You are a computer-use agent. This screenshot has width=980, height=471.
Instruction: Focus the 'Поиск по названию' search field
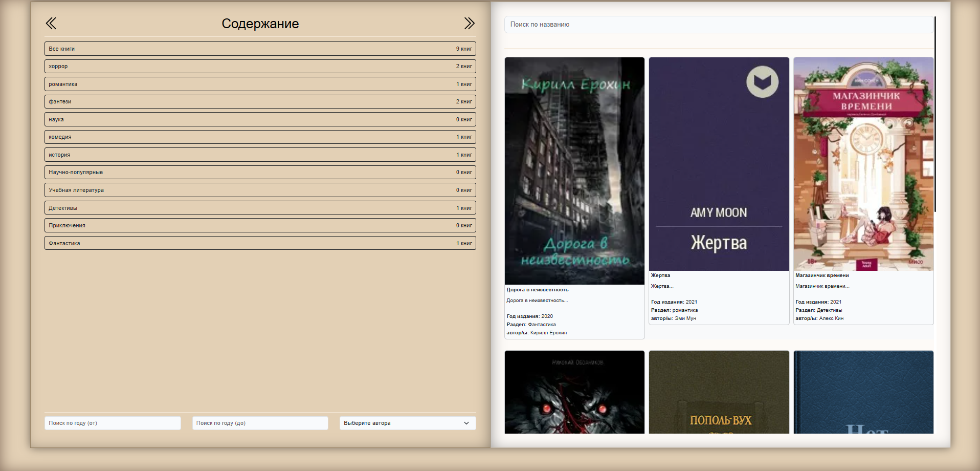coord(719,25)
